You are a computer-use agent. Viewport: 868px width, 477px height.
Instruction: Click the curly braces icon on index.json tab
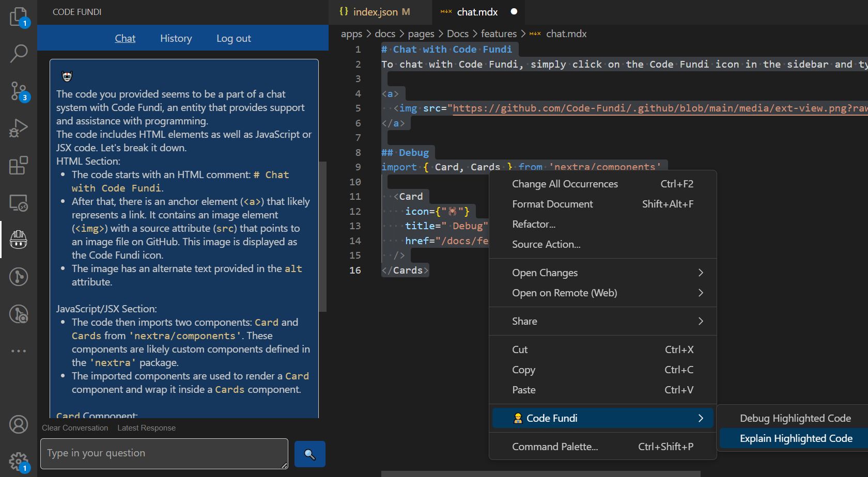pyautogui.click(x=344, y=11)
